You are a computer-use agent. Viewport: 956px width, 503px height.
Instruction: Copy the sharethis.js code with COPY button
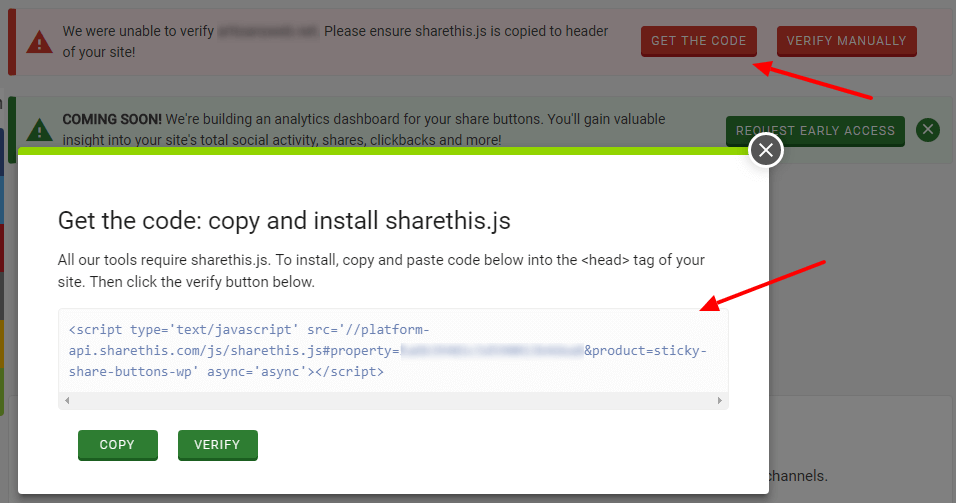(x=118, y=445)
